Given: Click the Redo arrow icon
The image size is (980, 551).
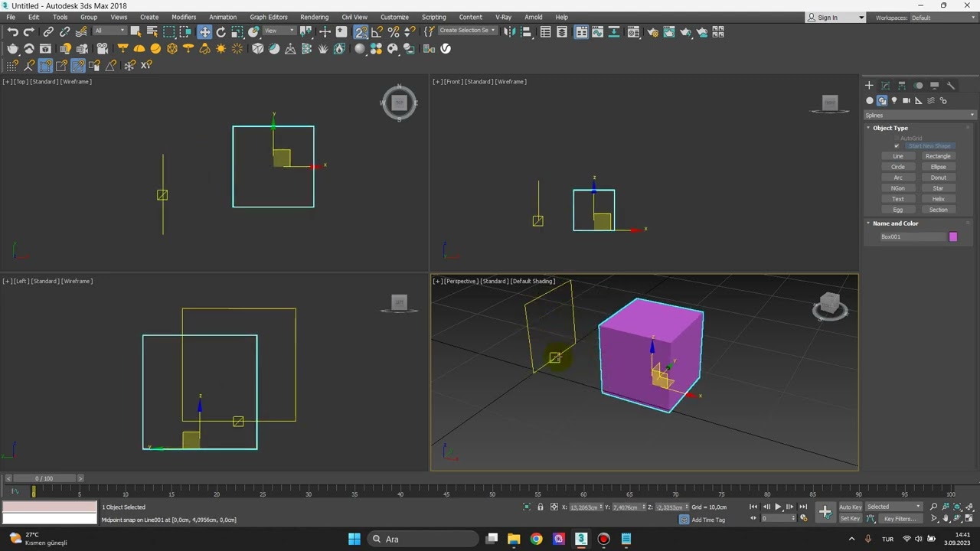Looking at the screenshot, I should pos(29,31).
